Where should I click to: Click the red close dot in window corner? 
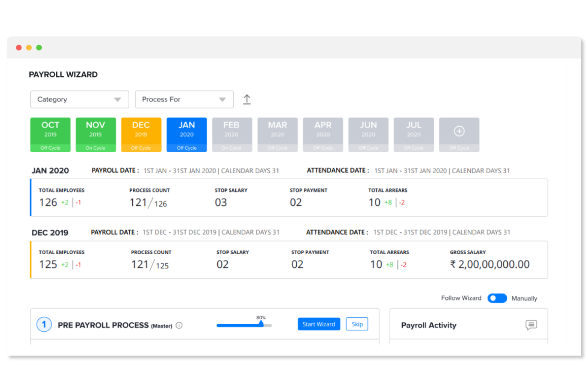click(x=19, y=47)
